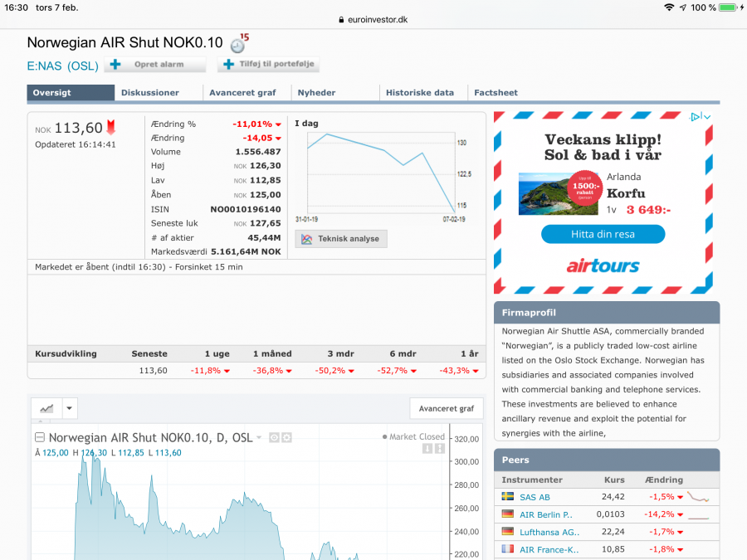Click the Teknisk analyse chart icon
This screenshot has width=747, height=560.
pos(307,239)
